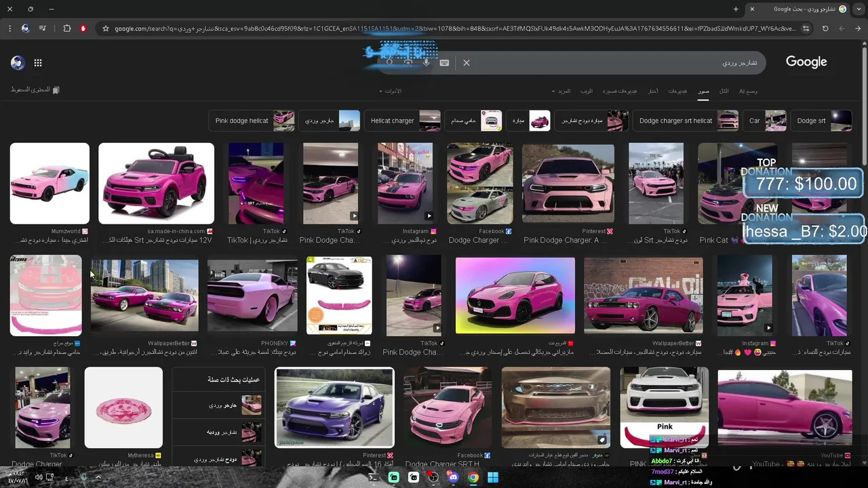Bookmark this page with star icon
This screenshot has height=488, width=868.
(105, 28)
